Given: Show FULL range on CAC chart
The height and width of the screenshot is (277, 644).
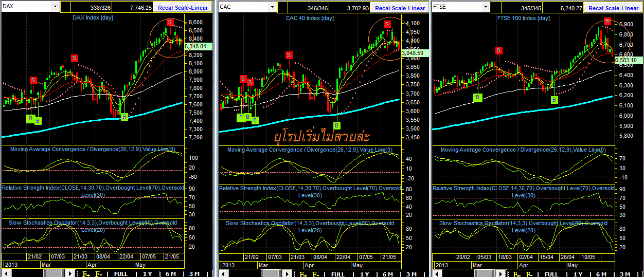Looking at the screenshot, I should (338, 274).
